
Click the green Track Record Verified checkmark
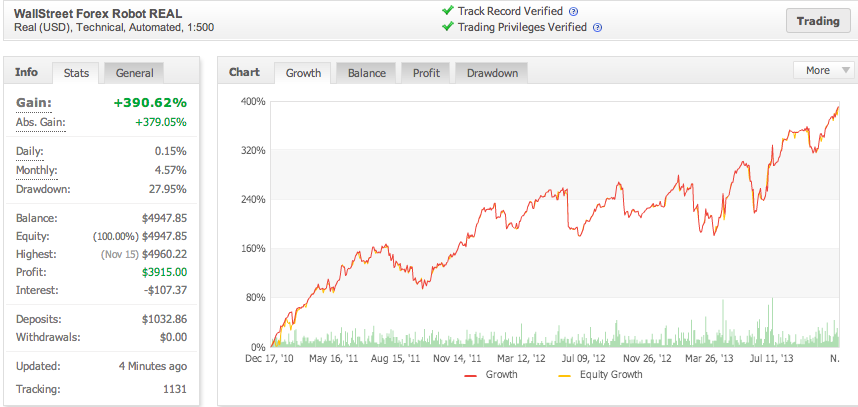[448, 10]
